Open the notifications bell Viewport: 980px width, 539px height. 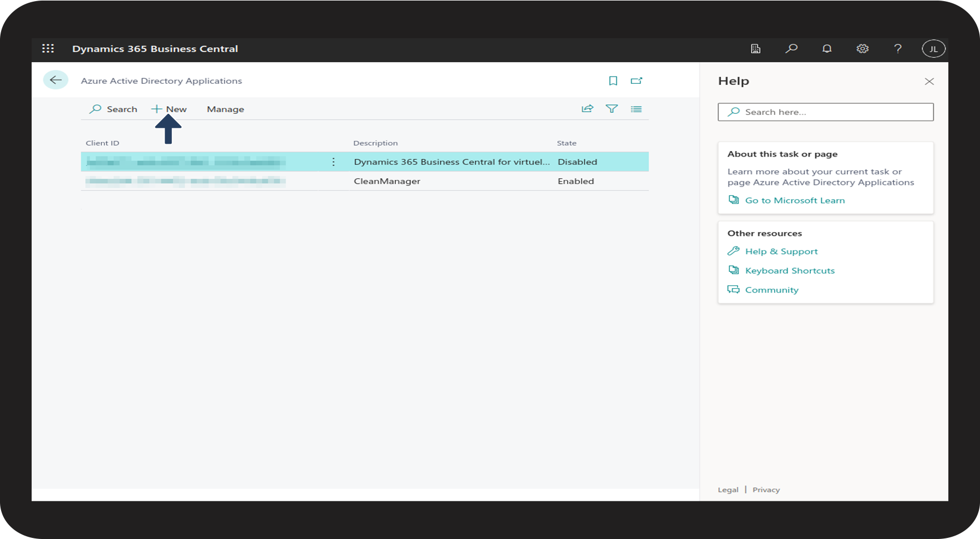(x=826, y=49)
